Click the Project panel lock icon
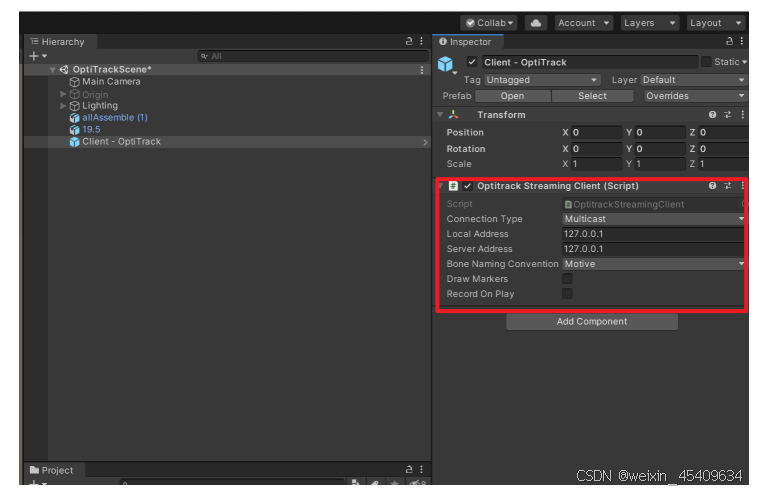Screen dimensions: 757x490 pyautogui.click(x=409, y=469)
